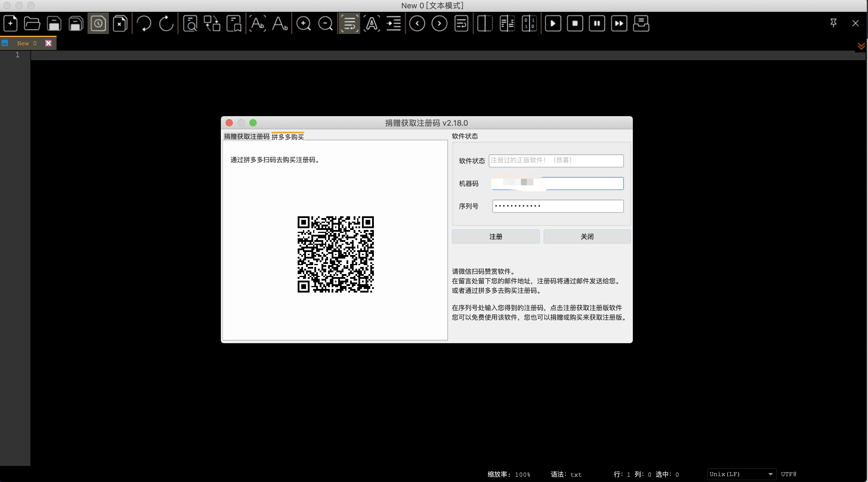
Task: Toggle word wrap highlighted icon
Action: [349, 24]
